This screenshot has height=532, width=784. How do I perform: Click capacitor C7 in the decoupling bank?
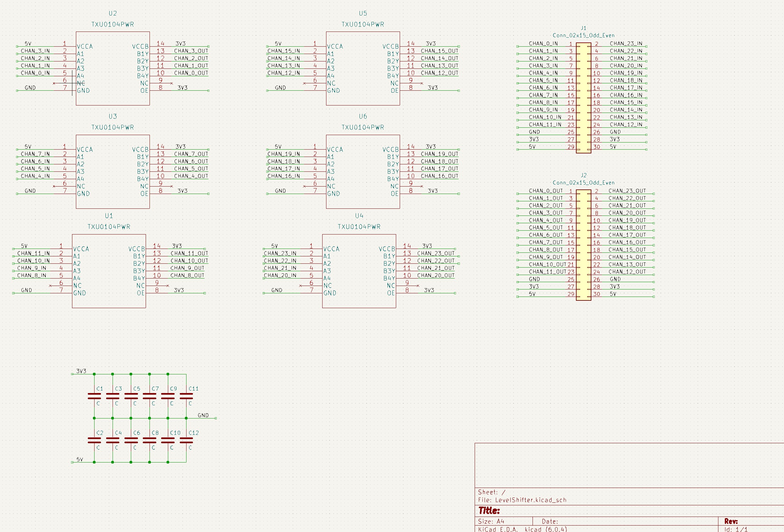(x=150, y=396)
